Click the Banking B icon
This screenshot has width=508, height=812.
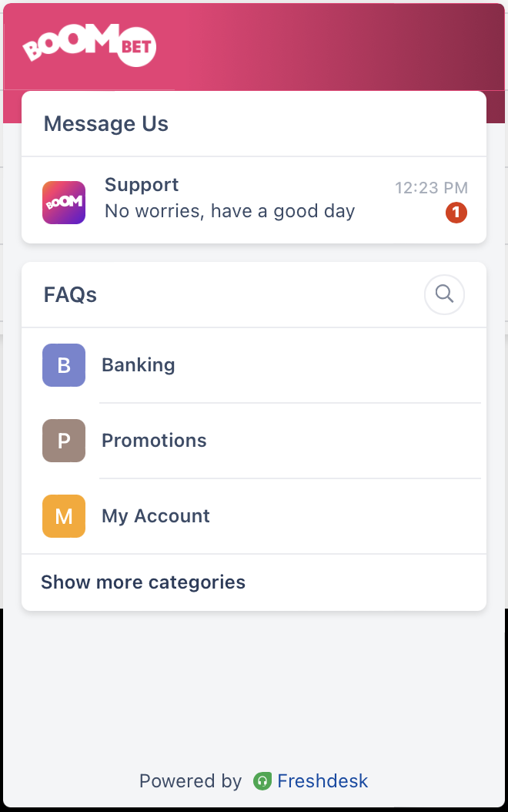point(64,365)
